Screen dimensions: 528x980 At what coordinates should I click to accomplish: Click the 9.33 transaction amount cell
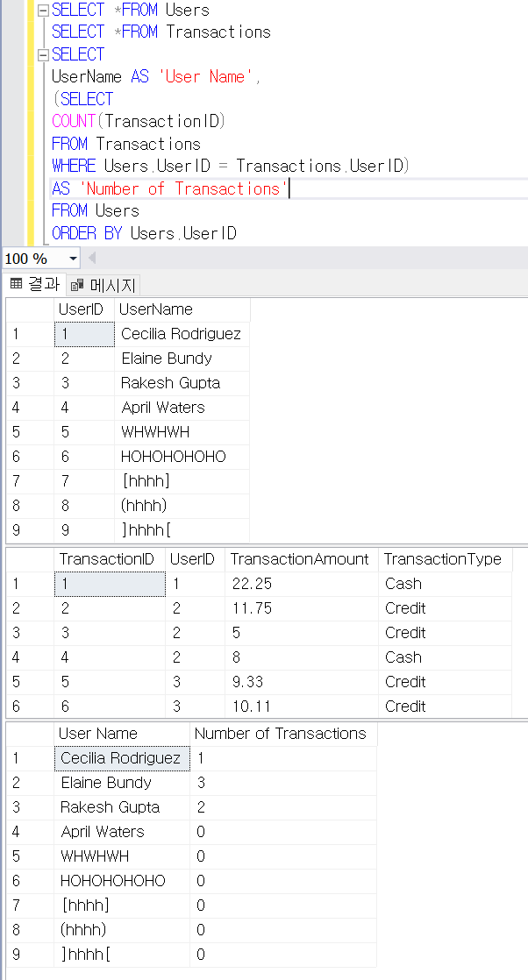tap(302, 682)
